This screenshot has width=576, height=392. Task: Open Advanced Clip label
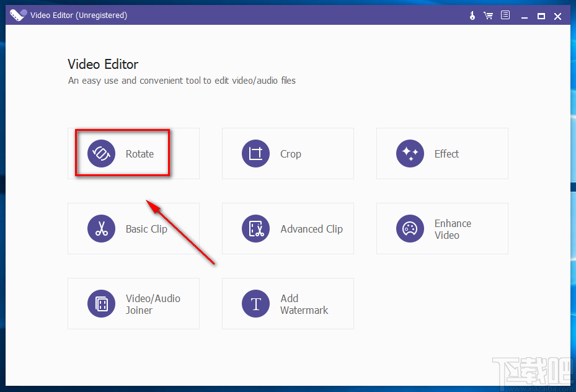pos(311,229)
